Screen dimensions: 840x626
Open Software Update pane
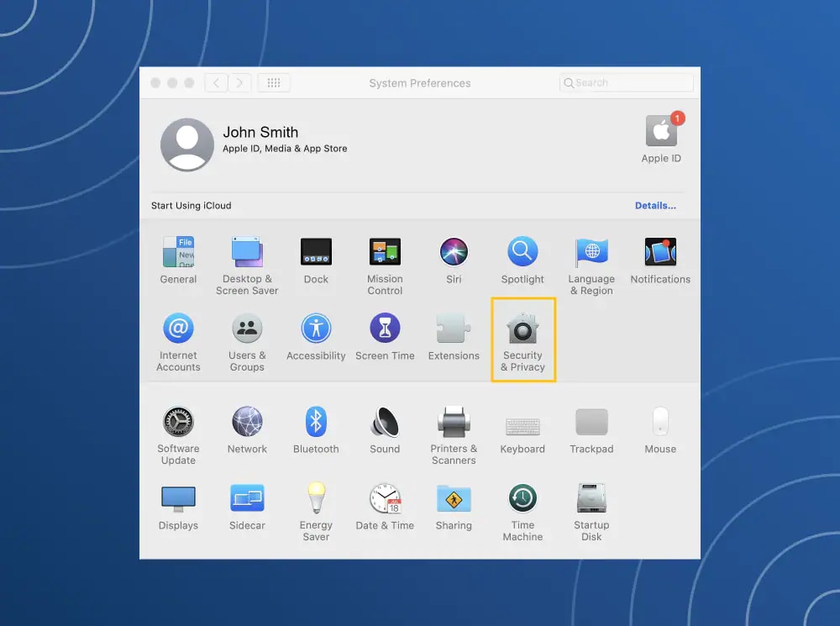(x=178, y=436)
